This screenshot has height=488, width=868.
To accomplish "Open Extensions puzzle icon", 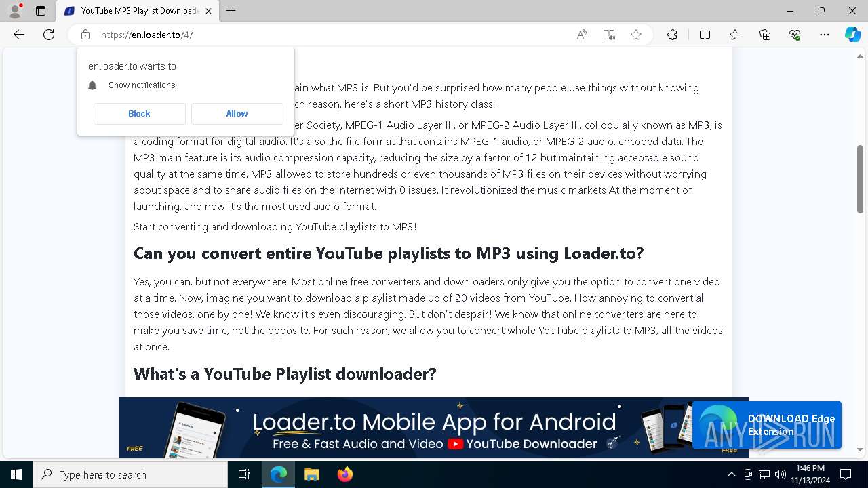I will coord(672,35).
